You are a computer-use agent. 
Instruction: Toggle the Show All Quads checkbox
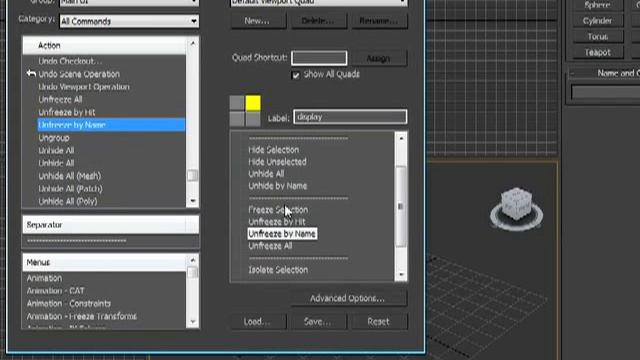point(296,75)
